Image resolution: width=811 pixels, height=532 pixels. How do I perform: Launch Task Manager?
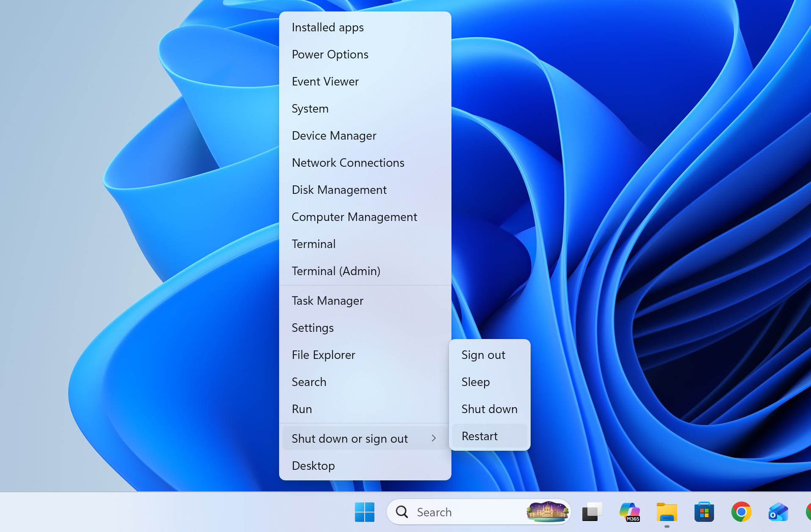[x=327, y=300]
